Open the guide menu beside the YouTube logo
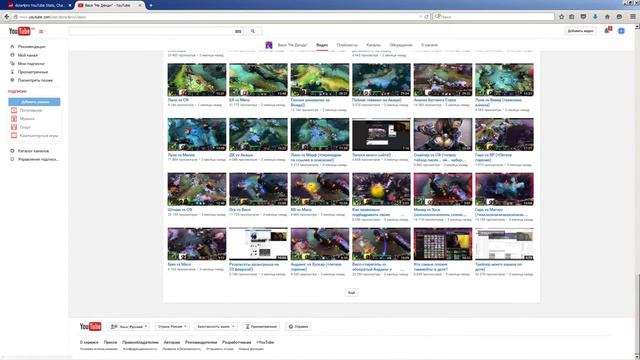The image size is (640, 360). point(41,31)
